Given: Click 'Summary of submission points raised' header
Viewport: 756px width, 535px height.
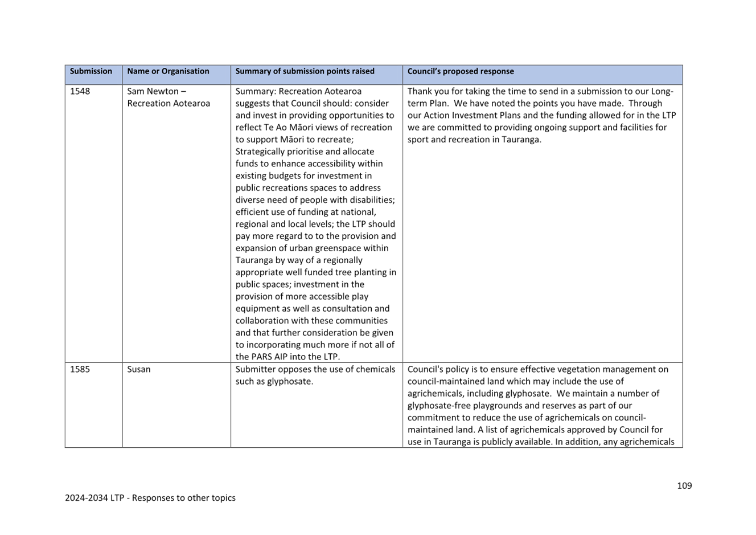Looking at the screenshot, I should point(305,72).
